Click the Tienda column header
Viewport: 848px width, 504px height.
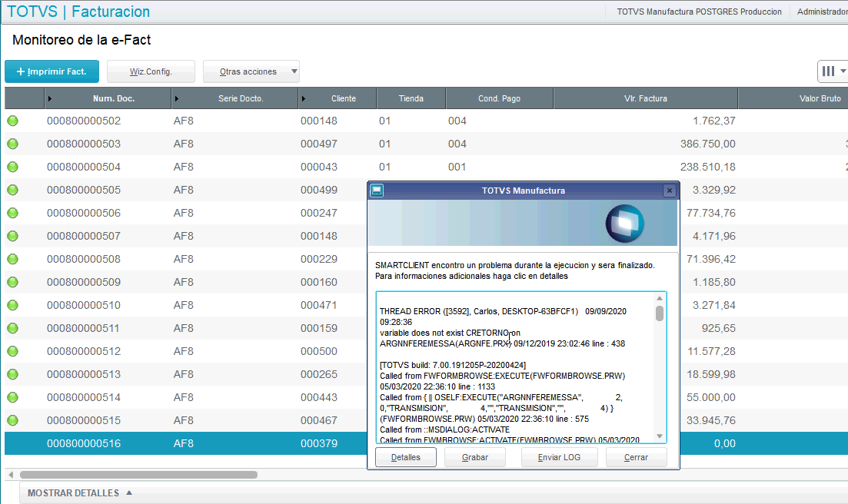tap(411, 98)
